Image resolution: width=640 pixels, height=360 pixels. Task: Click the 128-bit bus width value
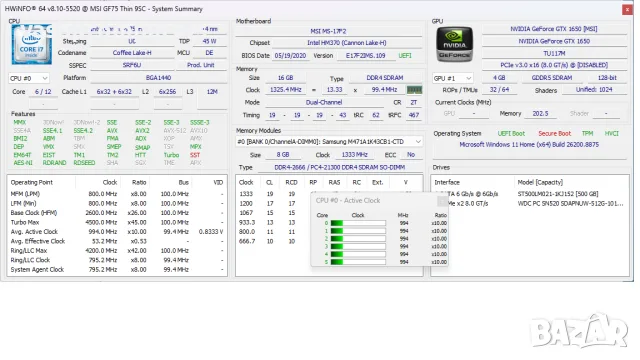tap(607, 78)
